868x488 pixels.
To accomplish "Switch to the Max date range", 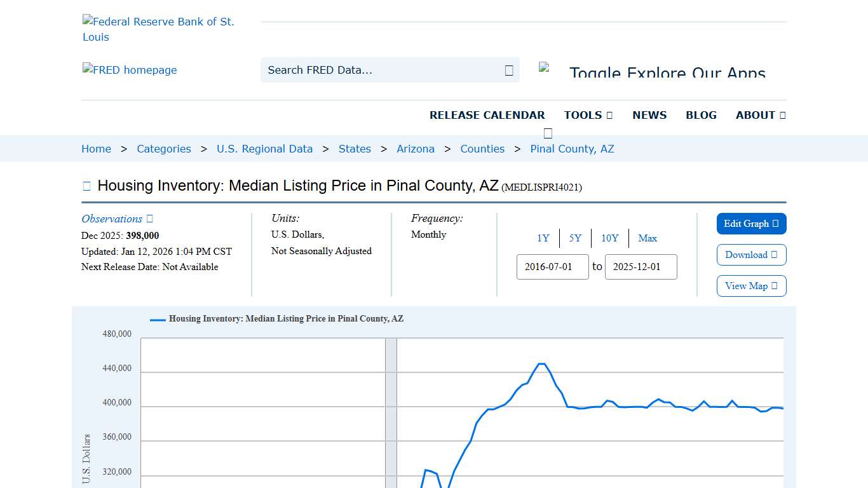I will click(x=648, y=238).
